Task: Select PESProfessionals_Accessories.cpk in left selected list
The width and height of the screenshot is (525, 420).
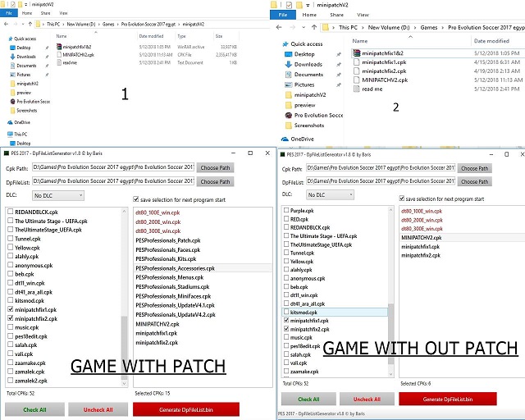Action: 203,268
